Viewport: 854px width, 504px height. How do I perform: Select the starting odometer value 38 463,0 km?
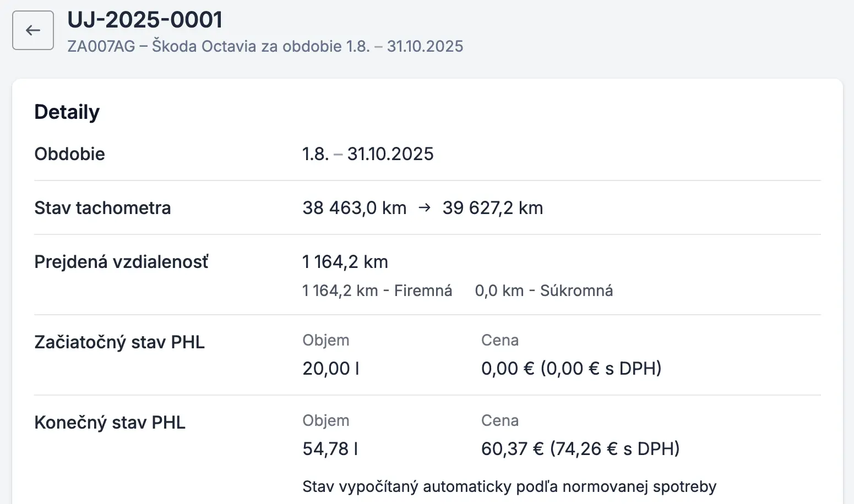click(354, 208)
